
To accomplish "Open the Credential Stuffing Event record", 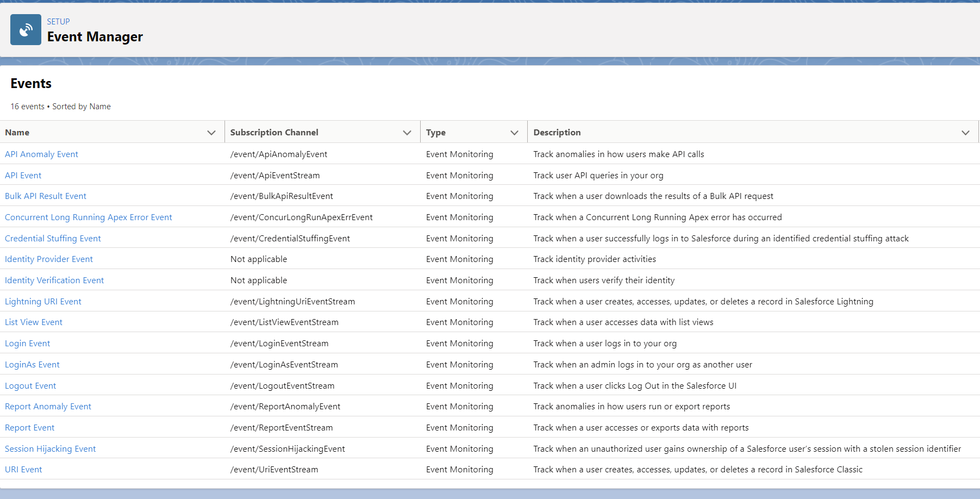I will coord(52,238).
